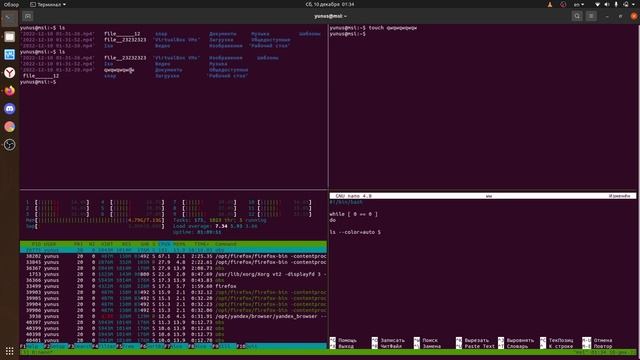Click the red circular tray indicator
This screenshot has height=360, width=640.
563,4
